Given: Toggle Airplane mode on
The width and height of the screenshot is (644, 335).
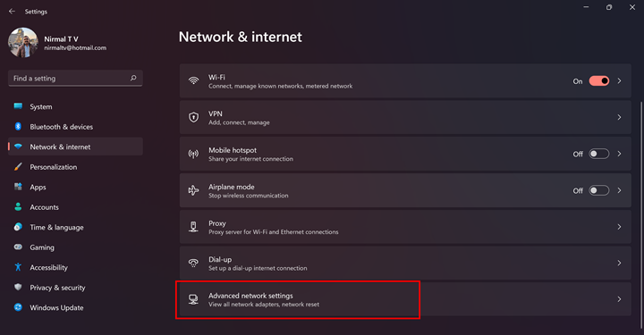Looking at the screenshot, I should pos(598,190).
